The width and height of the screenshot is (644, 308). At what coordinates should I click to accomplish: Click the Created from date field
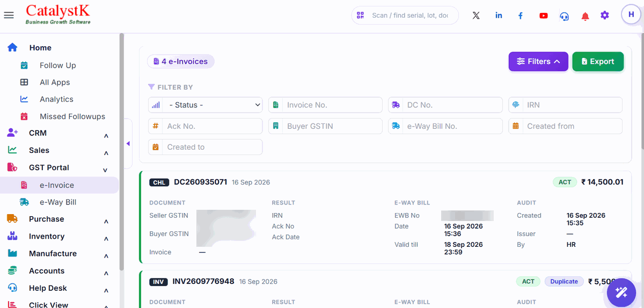pyautogui.click(x=566, y=126)
